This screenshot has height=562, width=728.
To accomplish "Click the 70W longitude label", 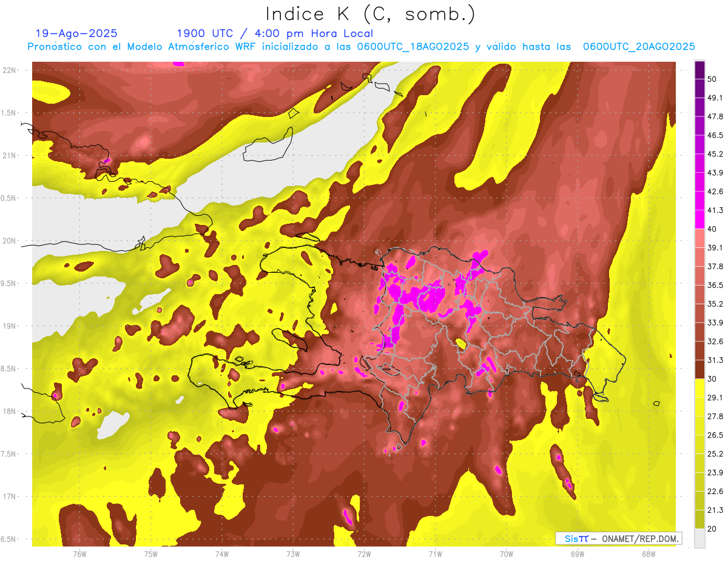I will coord(507,554).
